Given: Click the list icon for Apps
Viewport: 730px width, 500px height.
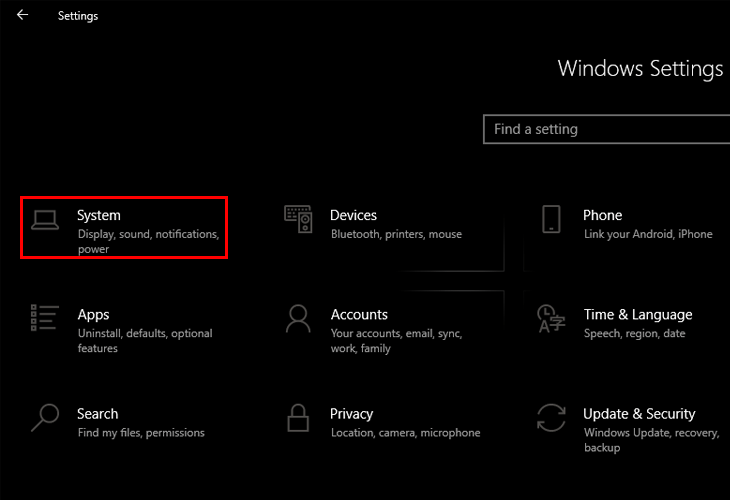Looking at the screenshot, I should [x=45, y=318].
